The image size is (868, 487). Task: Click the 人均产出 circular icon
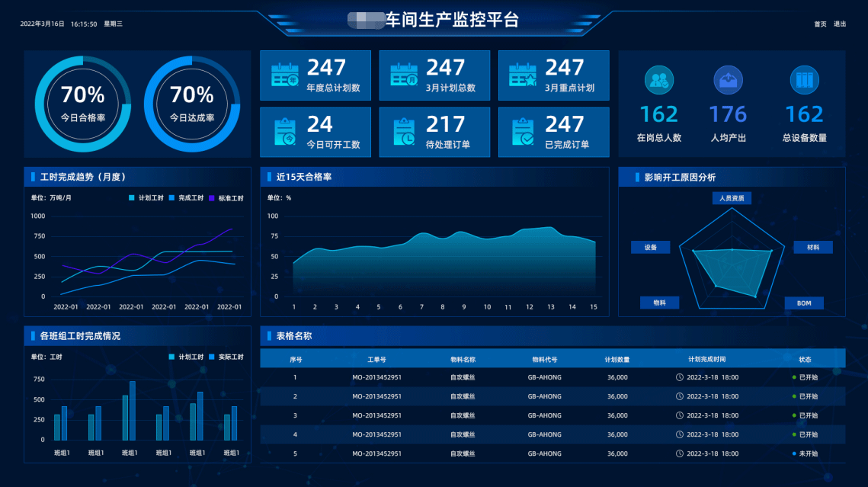[728, 80]
